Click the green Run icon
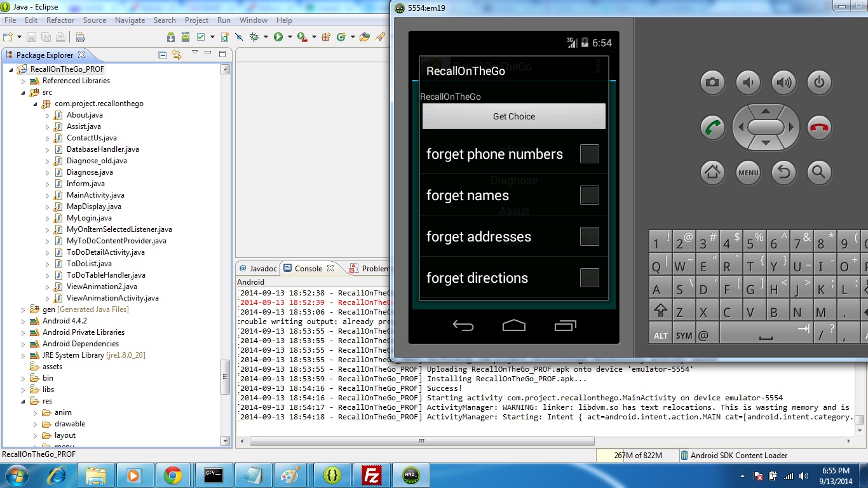Screen dimensions: 868x488 pyautogui.click(x=278, y=37)
